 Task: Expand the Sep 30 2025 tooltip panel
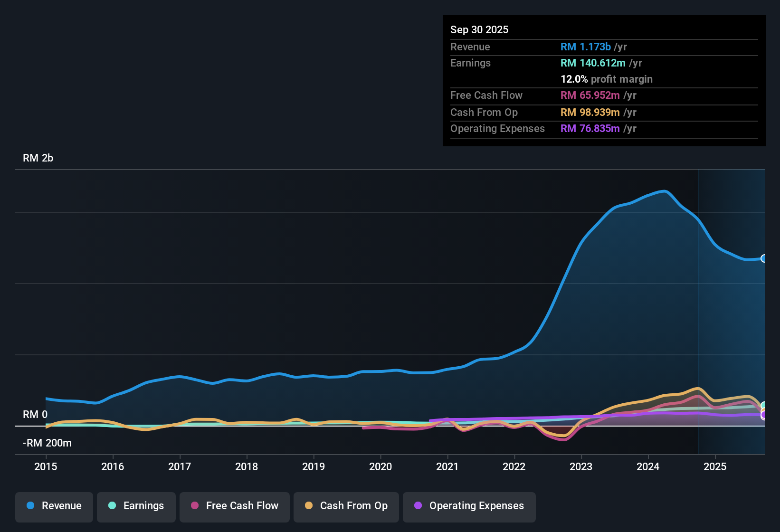tap(603, 81)
